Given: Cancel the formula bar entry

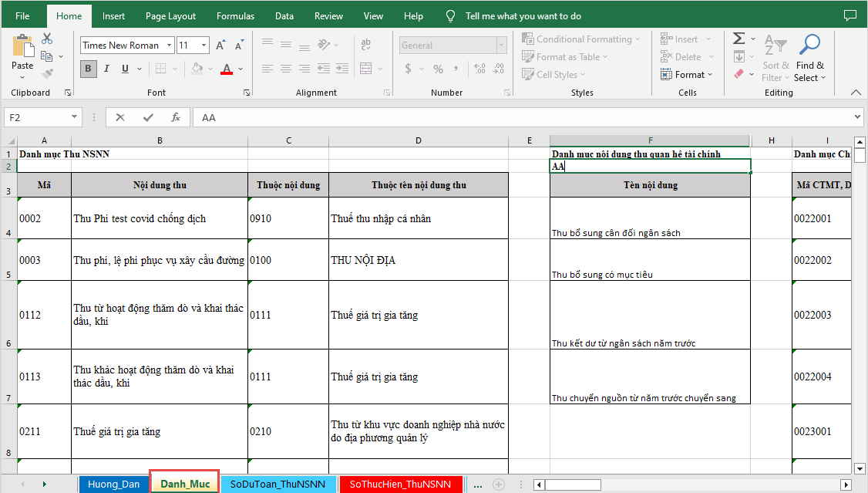Looking at the screenshot, I should (120, 117).
